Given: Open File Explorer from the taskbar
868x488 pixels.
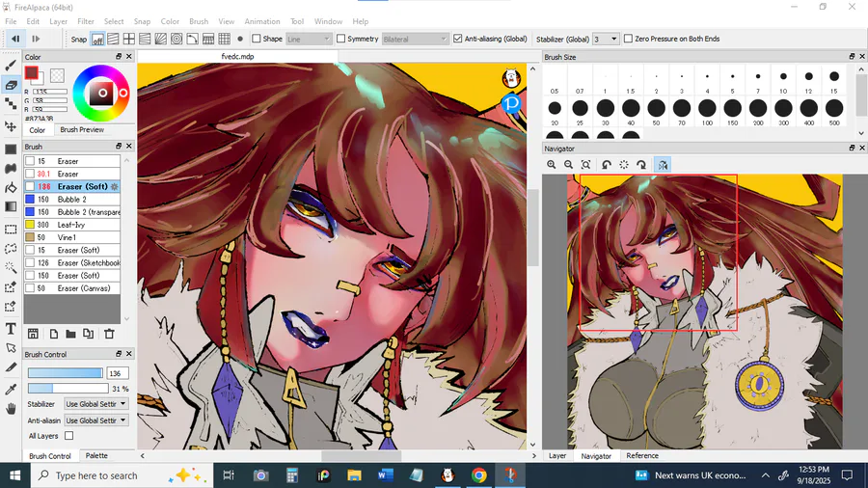Looking at the screenshot, I should tap(354, 475).
